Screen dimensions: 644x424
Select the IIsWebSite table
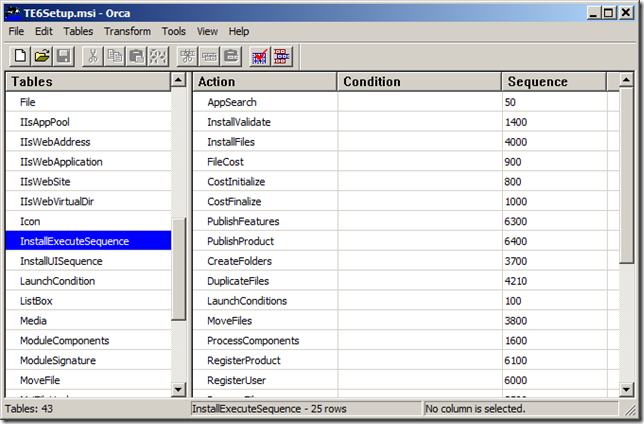click(x=88, y=182)
